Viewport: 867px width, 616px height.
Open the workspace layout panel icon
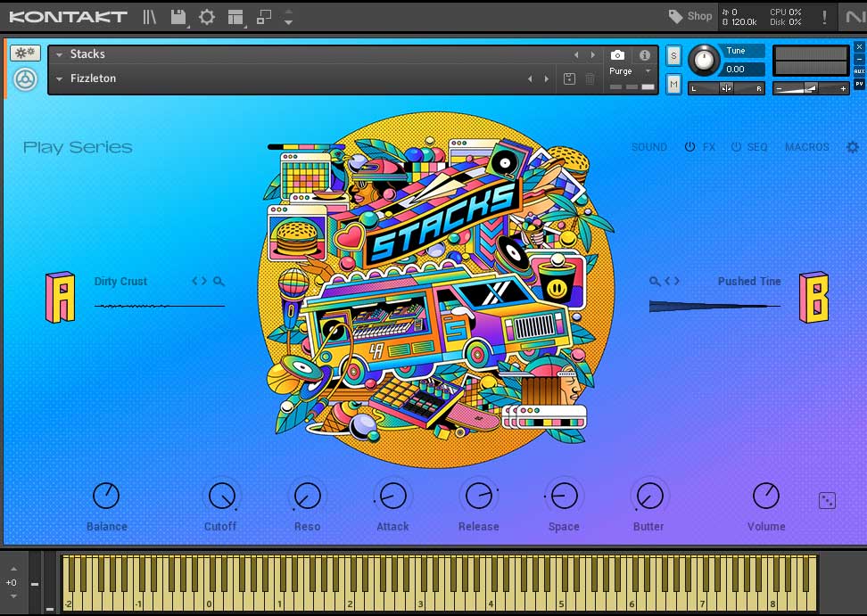pyautogui.click(x=236, y=17)
